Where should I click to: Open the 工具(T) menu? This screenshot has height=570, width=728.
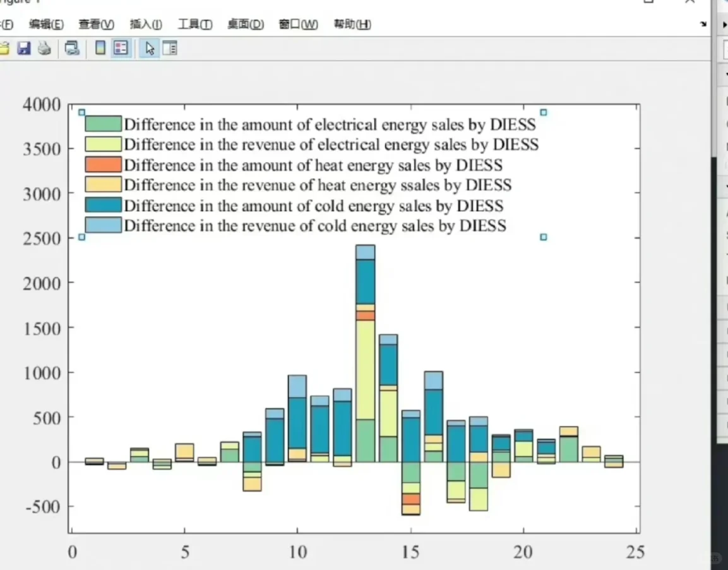click(195, 24)
